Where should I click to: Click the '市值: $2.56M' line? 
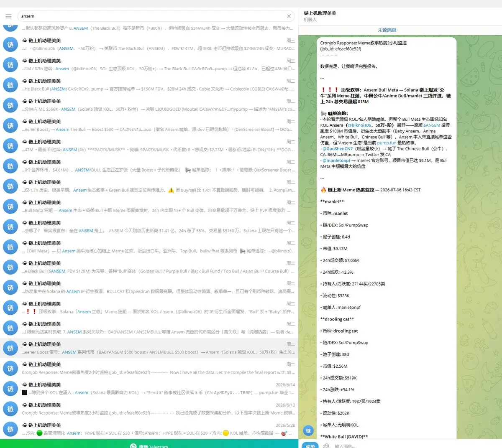tap(335, 366)
